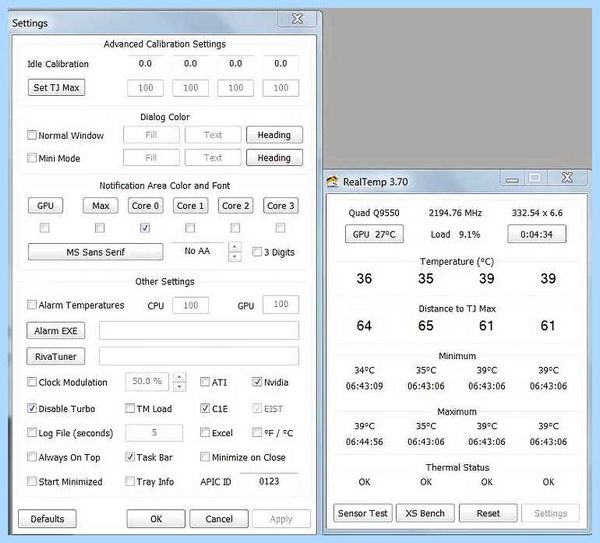600x543 pixels.
Task: Uncheck the Task Bar checkbox
Action: pyautogui.click(x=130, y=457)
